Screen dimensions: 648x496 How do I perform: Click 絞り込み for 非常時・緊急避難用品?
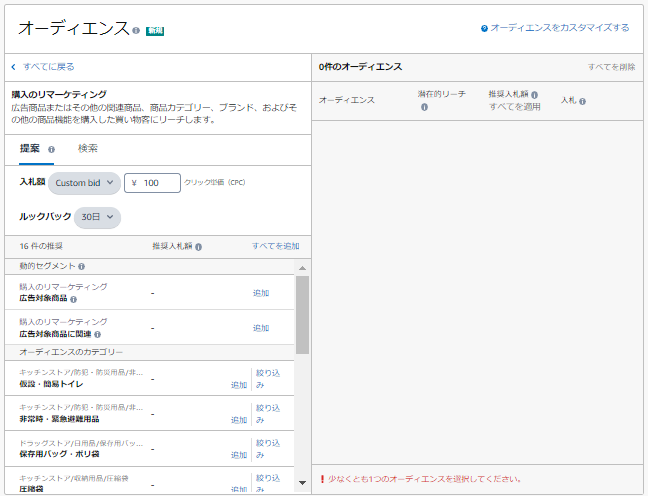click(x=268, y=414)
